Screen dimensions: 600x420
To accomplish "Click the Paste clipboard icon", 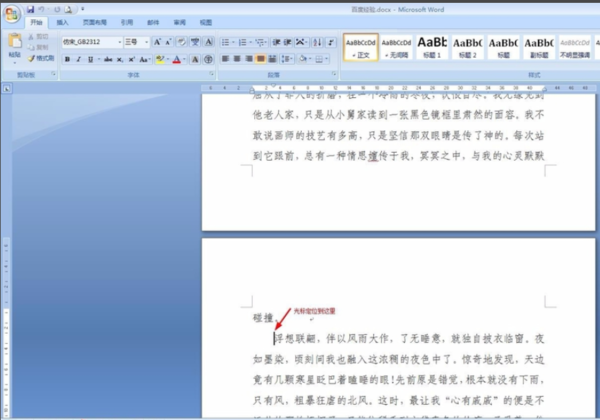I will pyautogui.click(x=15, y=41).
